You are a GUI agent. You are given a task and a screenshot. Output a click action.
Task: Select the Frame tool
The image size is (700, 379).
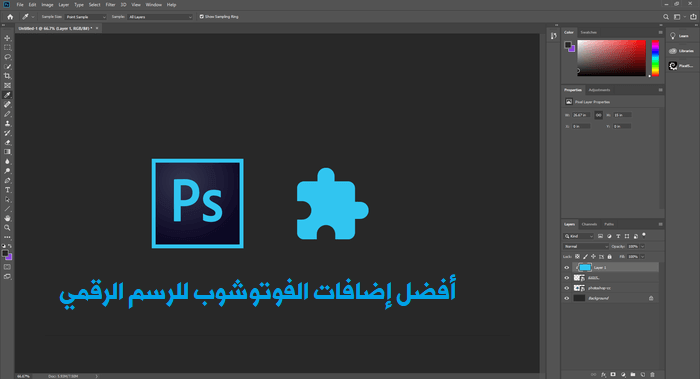7,85
